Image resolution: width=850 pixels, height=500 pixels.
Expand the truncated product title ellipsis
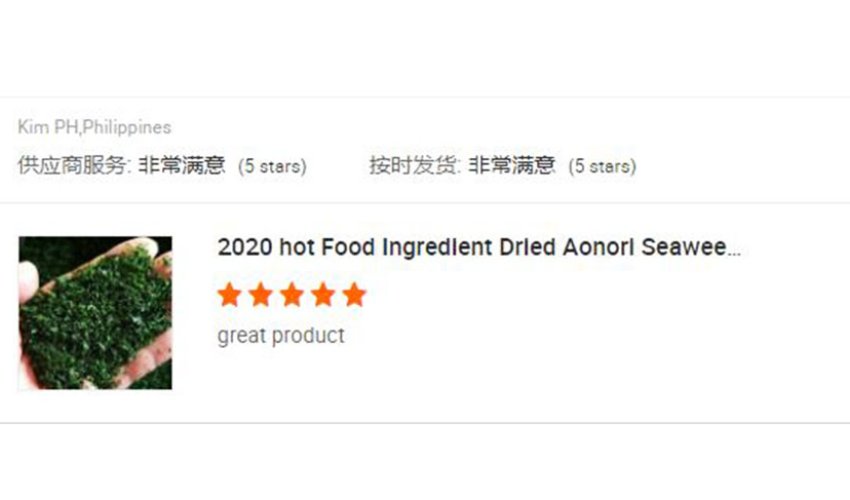(734, 250)
